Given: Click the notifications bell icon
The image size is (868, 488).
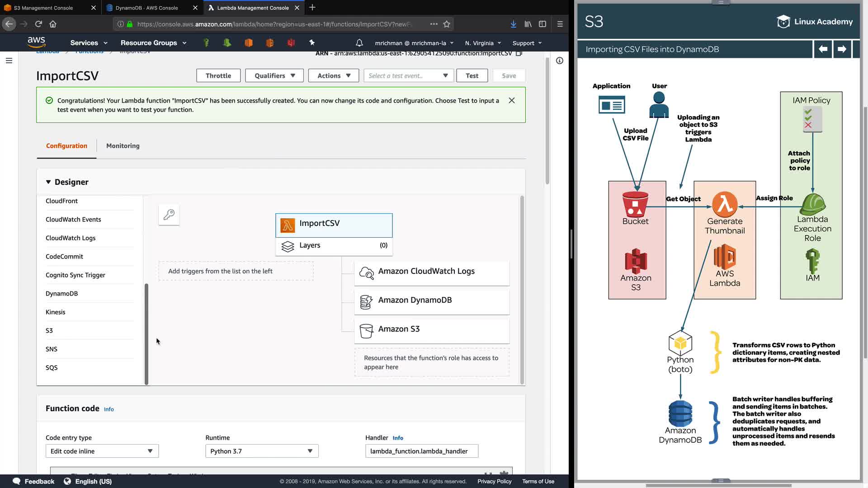Looking at the screenshot, I should point(359,43).
